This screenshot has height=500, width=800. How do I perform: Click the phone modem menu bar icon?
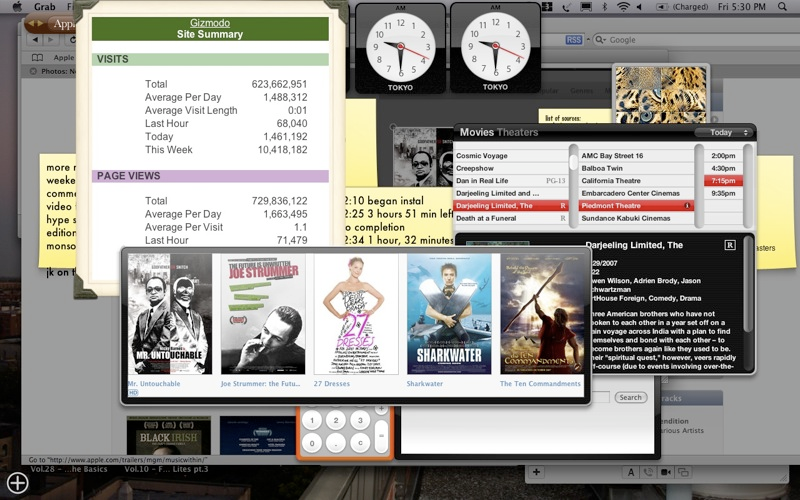click(x=566, y=7)
